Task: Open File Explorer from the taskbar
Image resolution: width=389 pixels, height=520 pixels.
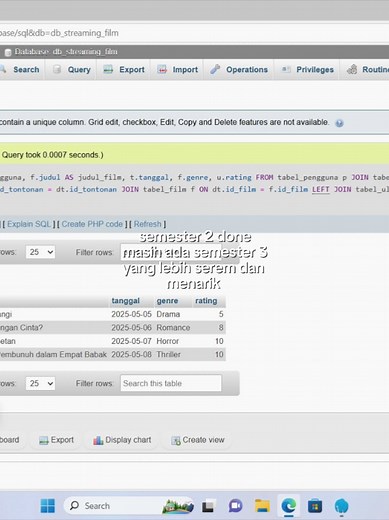Action: tap(262, 506)
